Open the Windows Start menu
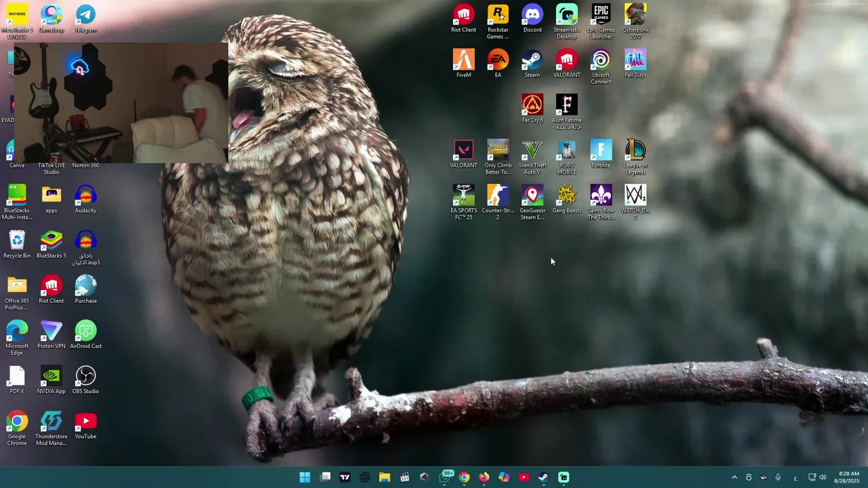 point(305,477)
